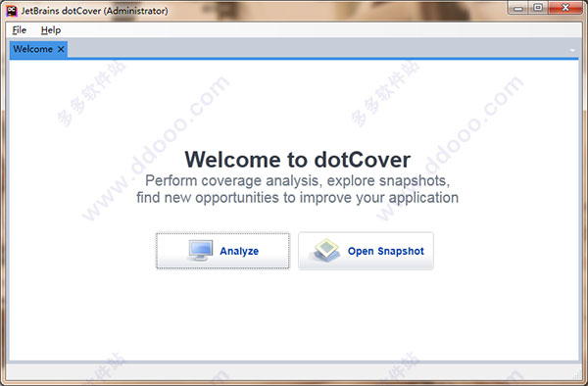Screen dimensions: 588x386
Task: Minimize the dotCover window
Action: point(517,8)
